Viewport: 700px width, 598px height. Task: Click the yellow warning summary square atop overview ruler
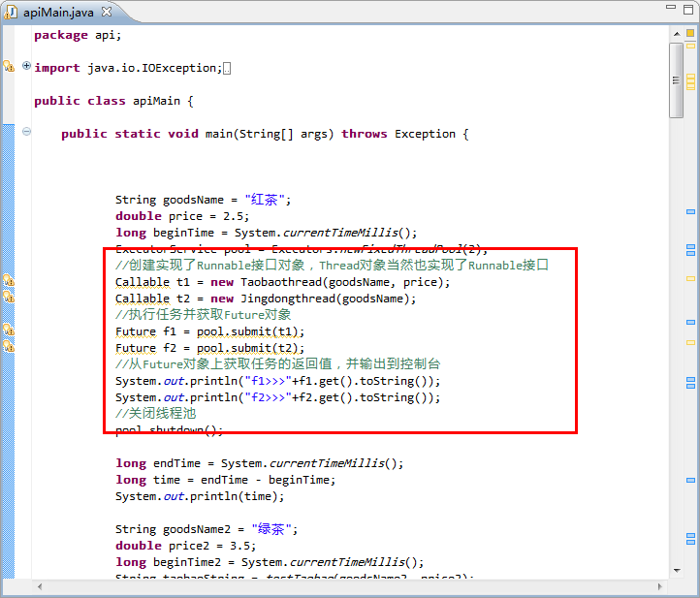tap(690, 33)
